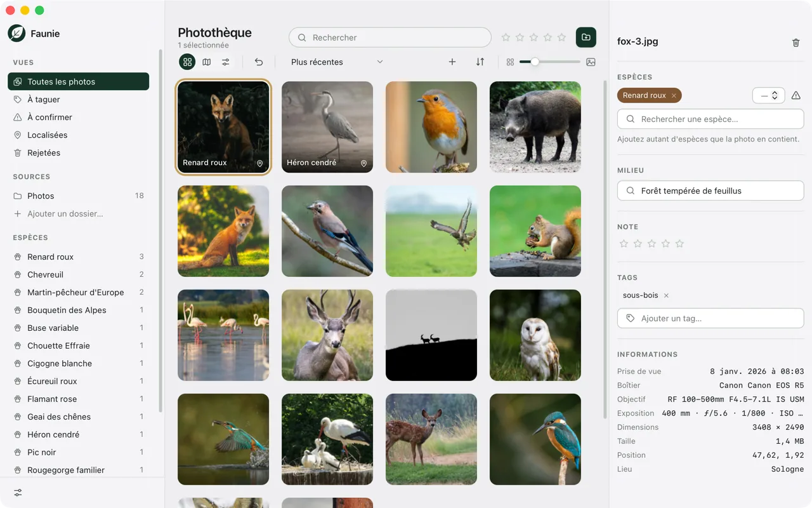Screen dimensions: 812x508
Task: Set the Note rating to two stars
Action: point(638,244)
